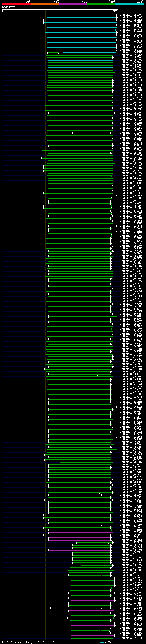Click hit UniRef100_C5ERT2
Image resolution: width=146 pixels, height=644 pixels.
[131, 623]
